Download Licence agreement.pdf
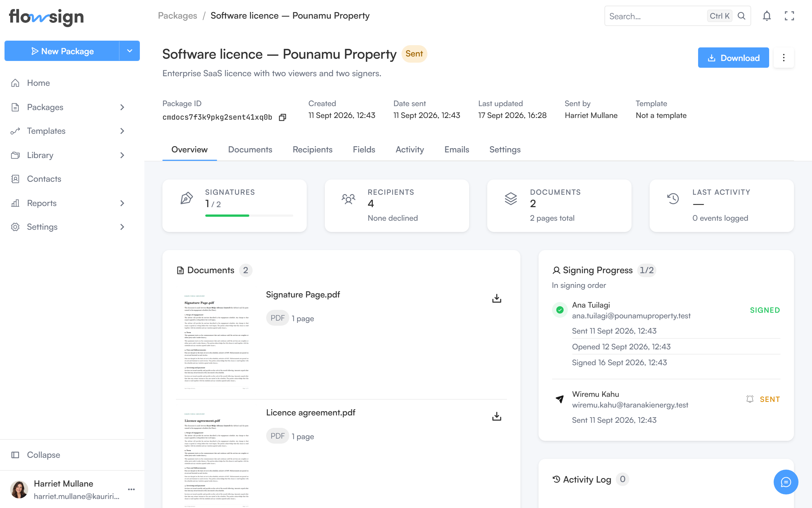 coord(497,416)
